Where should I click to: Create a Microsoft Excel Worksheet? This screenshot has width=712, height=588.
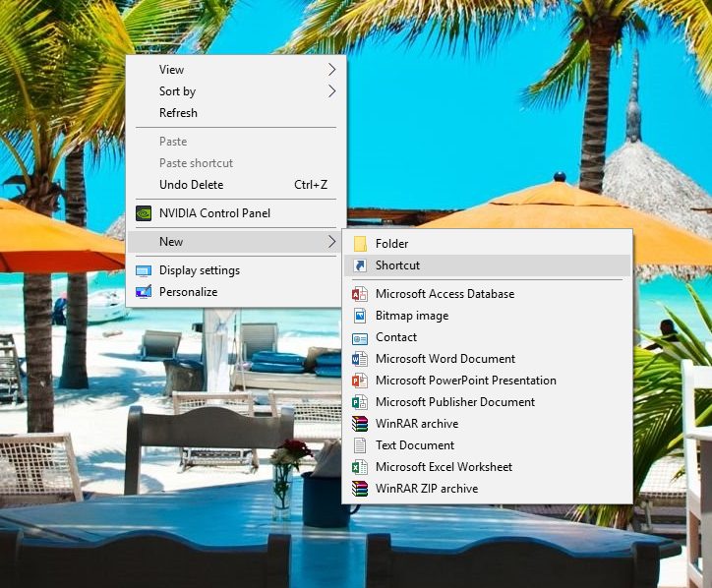click(x=487, y=467)
